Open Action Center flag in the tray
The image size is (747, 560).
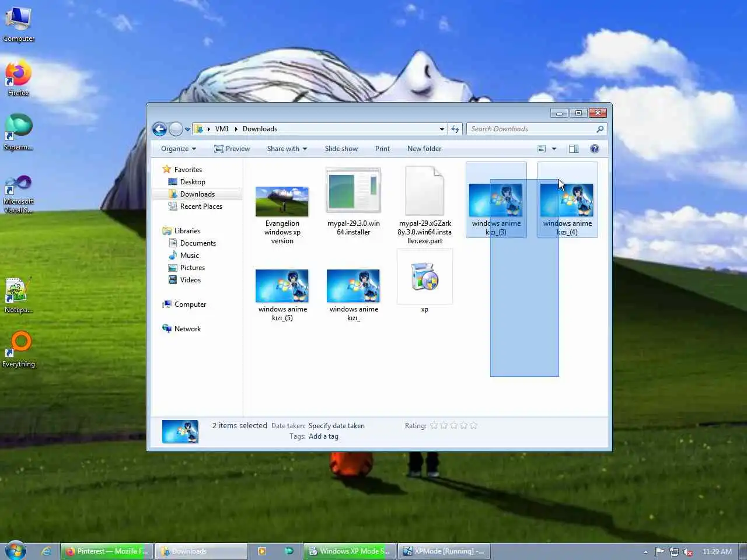coord(659,551)
